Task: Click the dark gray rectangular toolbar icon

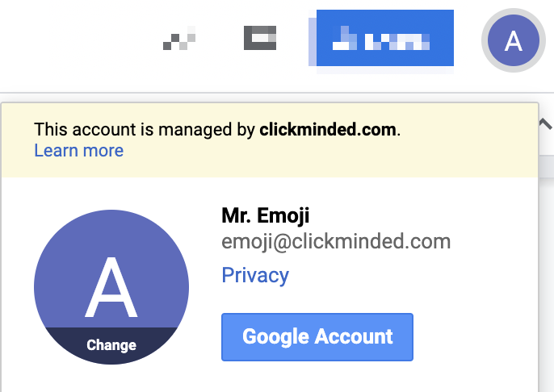Action: click(260, 37)
